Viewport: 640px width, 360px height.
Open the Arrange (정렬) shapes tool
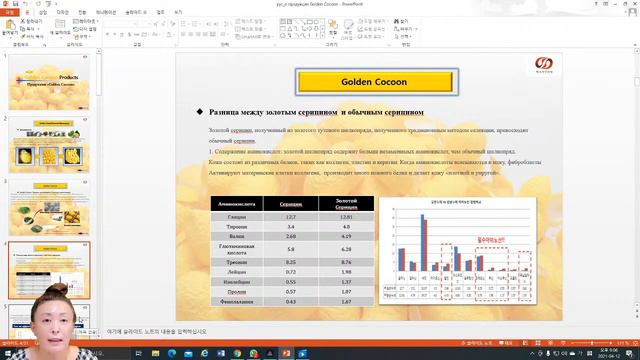pos(333,28)
